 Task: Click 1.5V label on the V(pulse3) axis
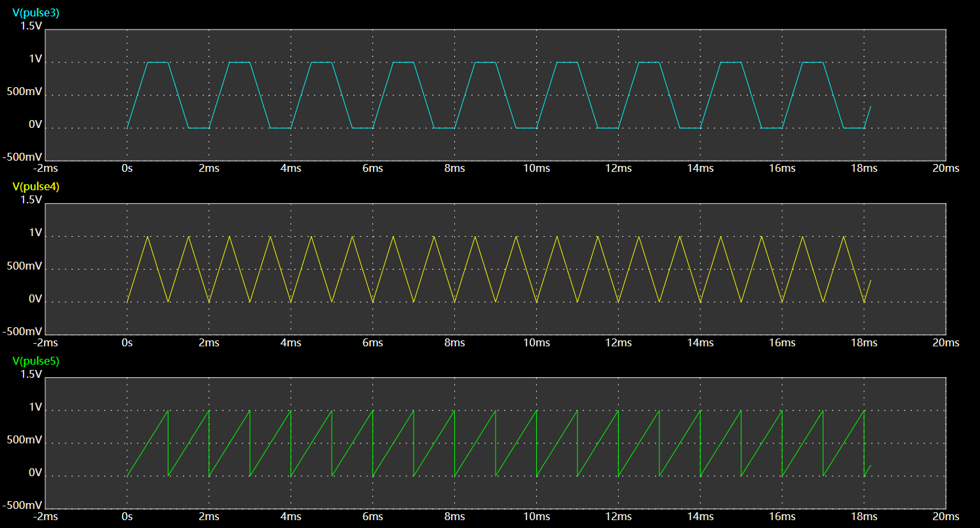click(31, 26)
